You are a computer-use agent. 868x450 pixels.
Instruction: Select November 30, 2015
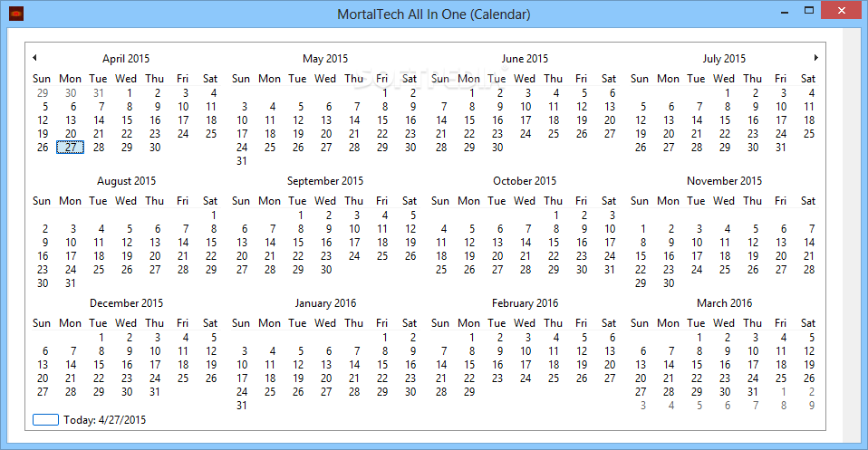[669, 283]
